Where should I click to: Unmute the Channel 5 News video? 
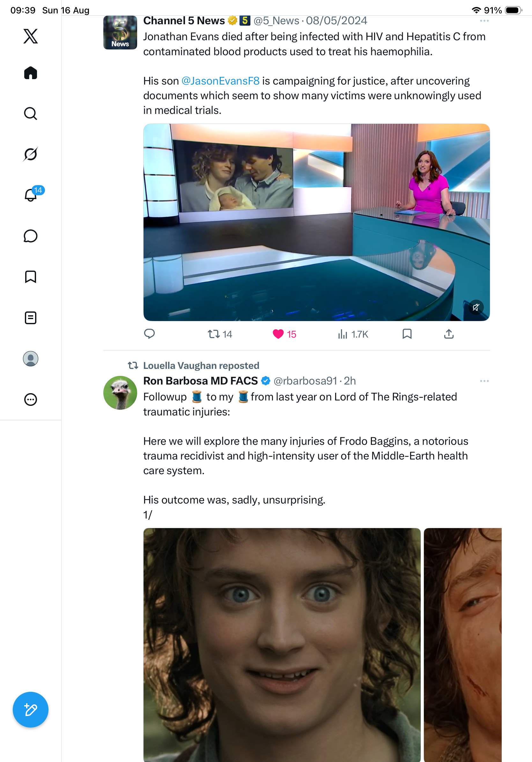tap(476, 307)
